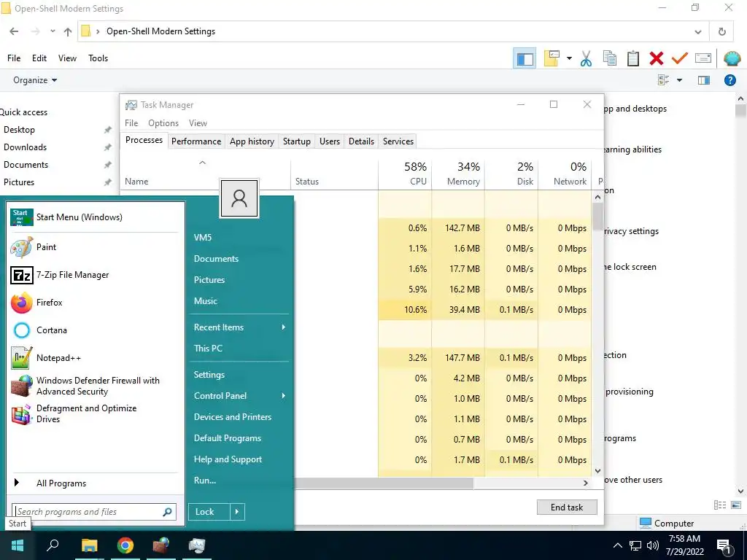
Task: Open Cortana in the Start menu list
Action: (96, 330)
